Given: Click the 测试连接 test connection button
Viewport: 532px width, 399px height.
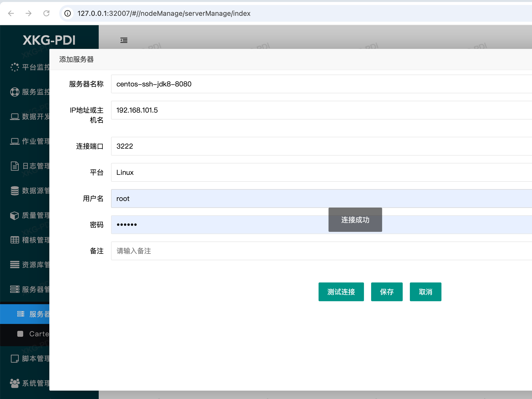Looking at the screenshot, I should tap(341, 292).
